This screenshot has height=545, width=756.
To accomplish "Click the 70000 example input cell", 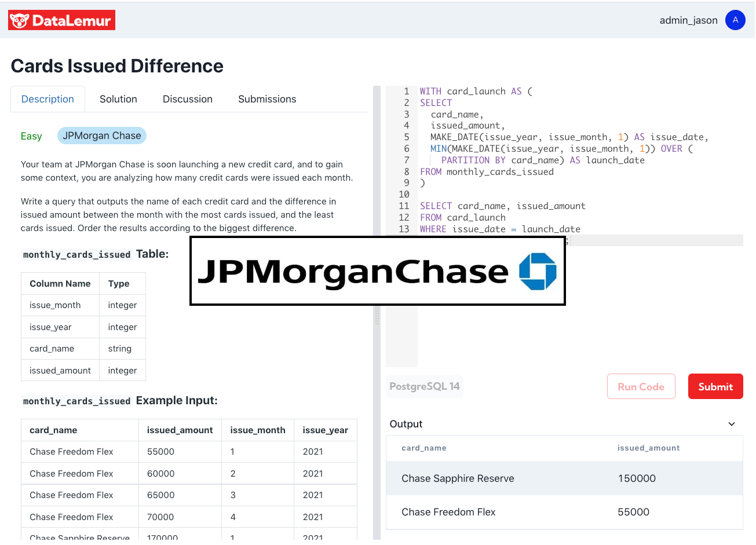I will [x=180, y=517].
